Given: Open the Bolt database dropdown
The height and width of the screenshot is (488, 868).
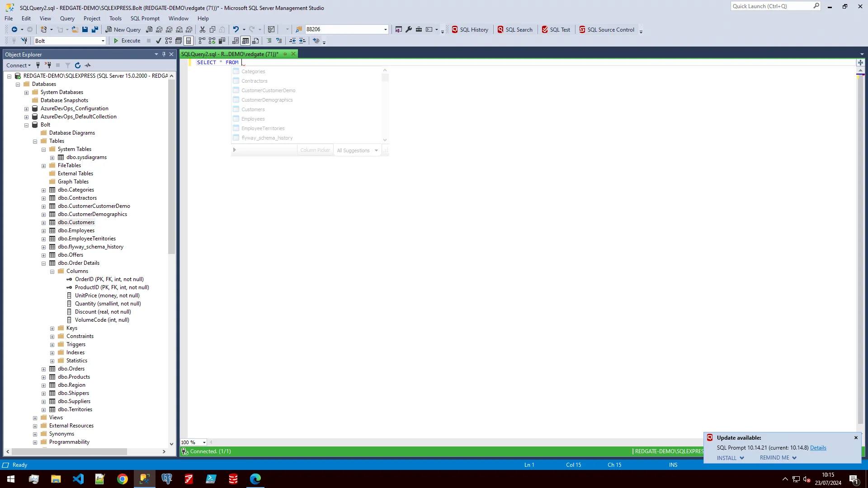Looking at the screenshot, I should 103,41.
